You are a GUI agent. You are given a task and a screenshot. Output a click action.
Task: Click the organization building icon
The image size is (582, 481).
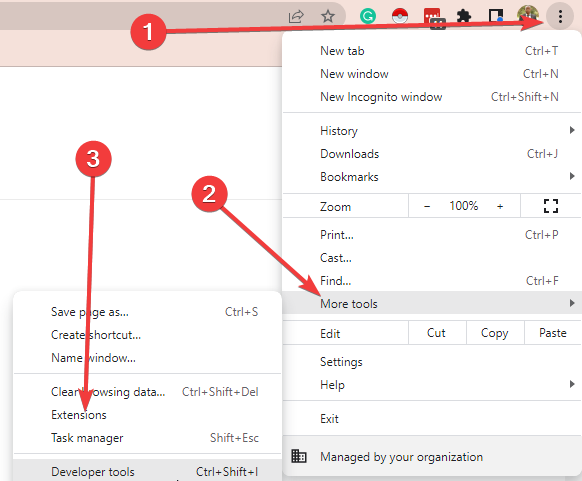[x=299, y=456]
